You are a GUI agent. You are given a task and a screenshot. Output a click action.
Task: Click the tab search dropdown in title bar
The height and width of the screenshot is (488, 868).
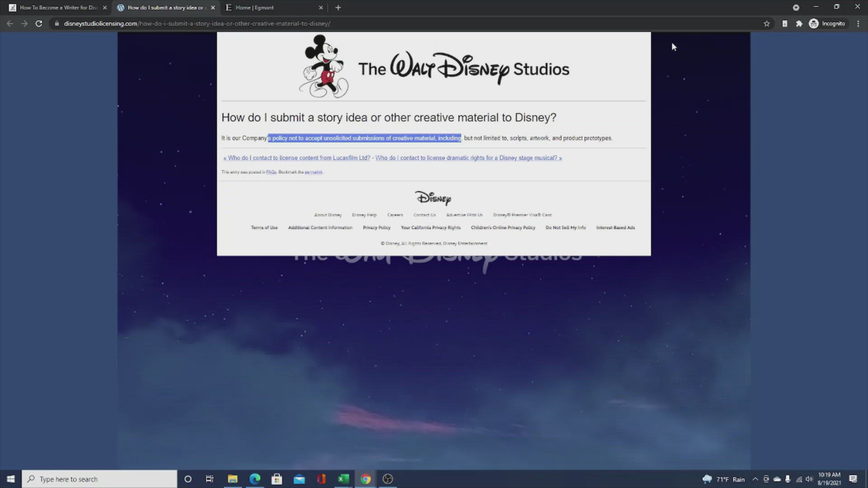tap(796, 8)
